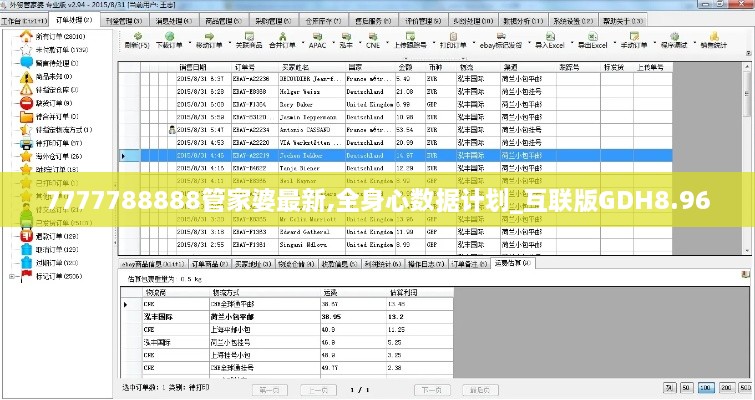Switch to the Data Analysis (11) tab
This screenshot has width=755, height=400.
[x=522, y=21]
